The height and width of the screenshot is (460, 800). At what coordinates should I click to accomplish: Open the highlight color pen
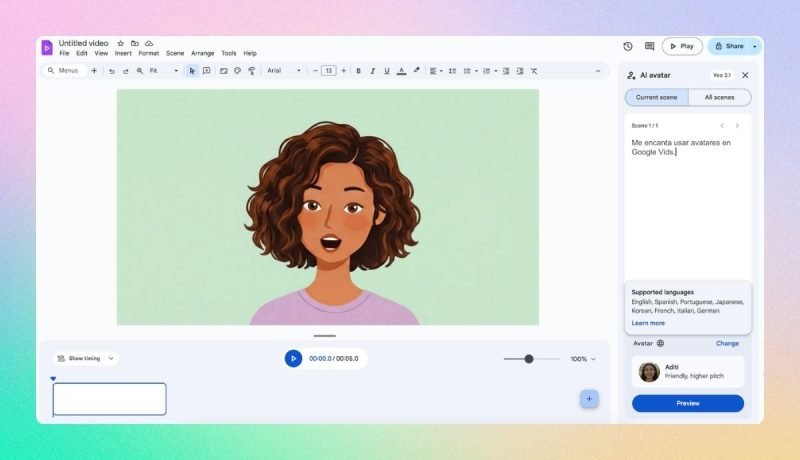tap(417, 70)
